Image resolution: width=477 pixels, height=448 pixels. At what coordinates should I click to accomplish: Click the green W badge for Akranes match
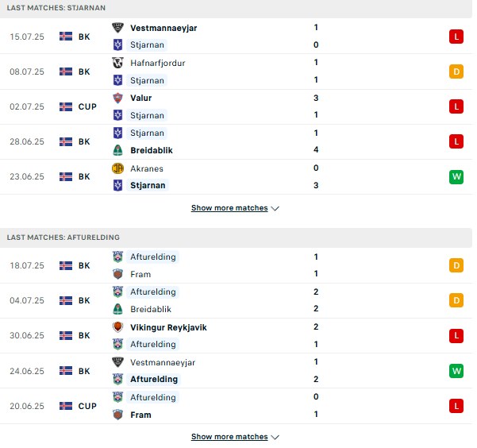456,176
